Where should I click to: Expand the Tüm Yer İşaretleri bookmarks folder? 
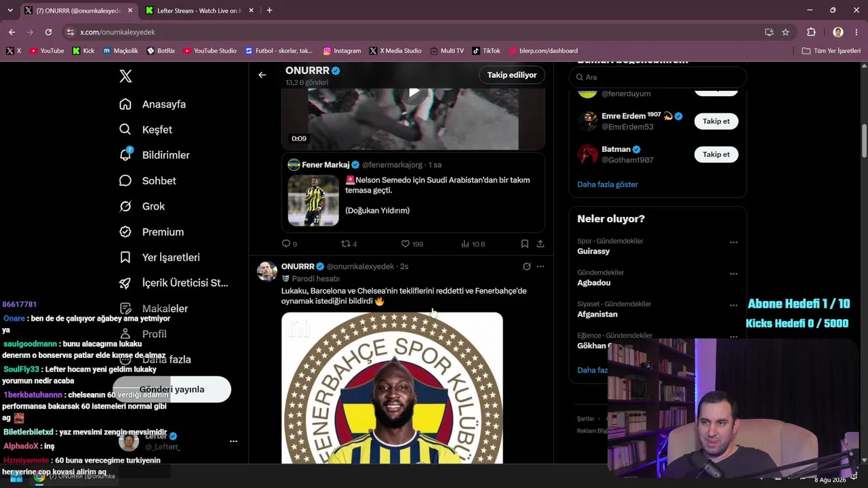point(831,51)
